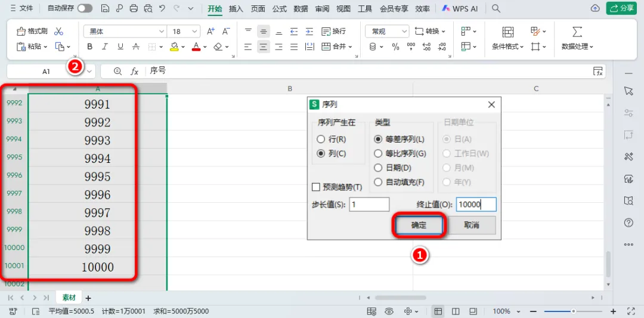Open the font size dropdown showing 18
This screenshot has width=644, height=318.
[194, 31]
